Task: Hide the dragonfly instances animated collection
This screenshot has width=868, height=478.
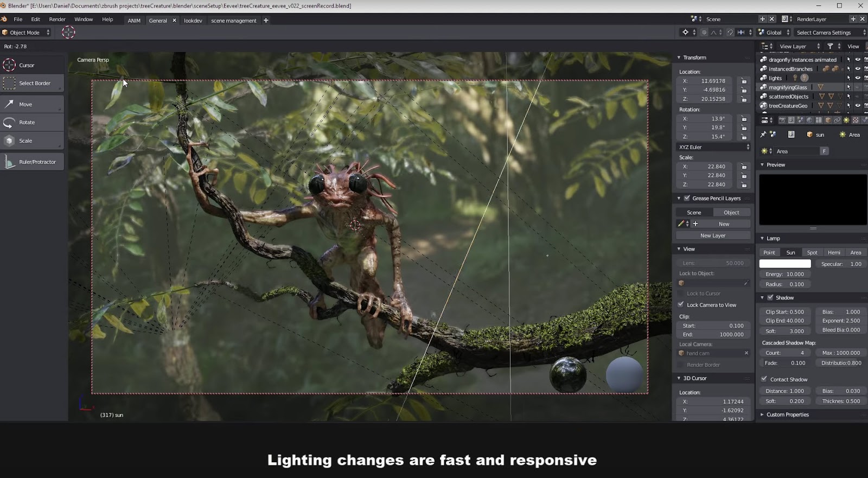Action: [x=858, y=60]
